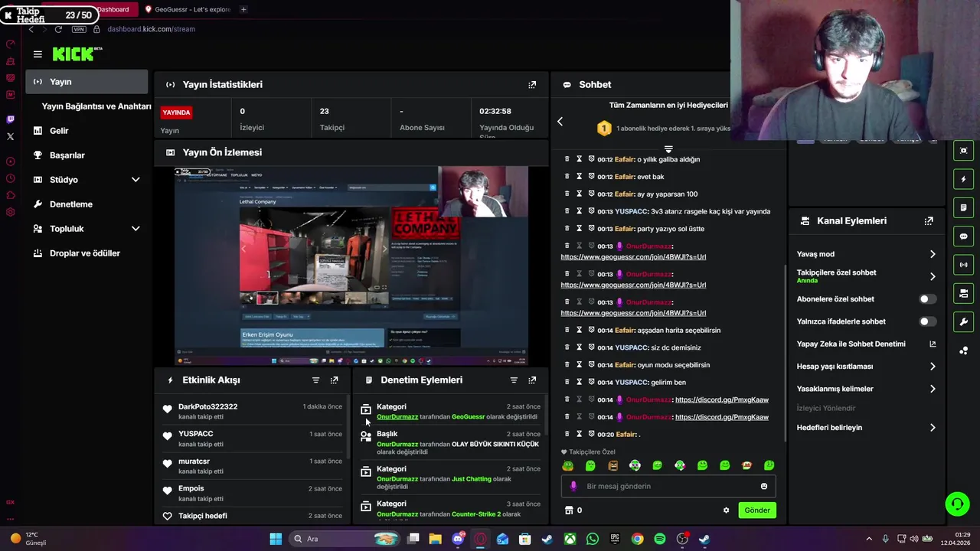Viewport: 980px width, 551px height.
Task: Open Discord from the taskbar
Action: click(458, 539)
